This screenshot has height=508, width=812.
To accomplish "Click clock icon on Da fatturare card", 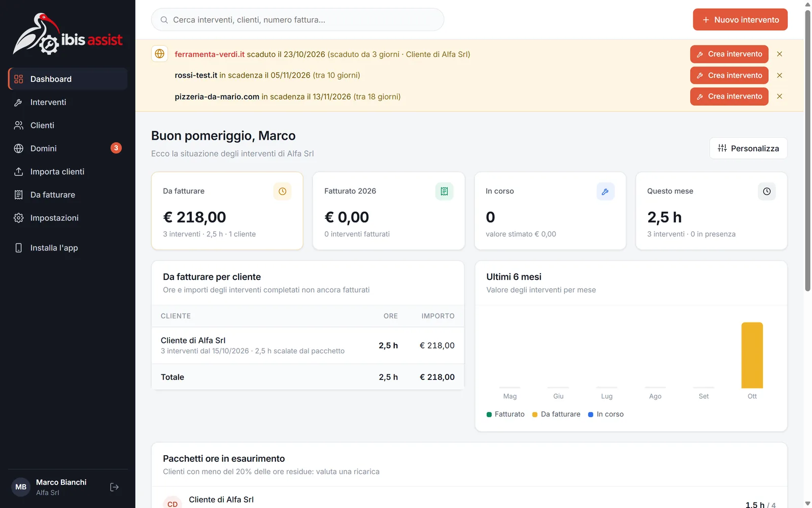I will [x=283, y=192].
